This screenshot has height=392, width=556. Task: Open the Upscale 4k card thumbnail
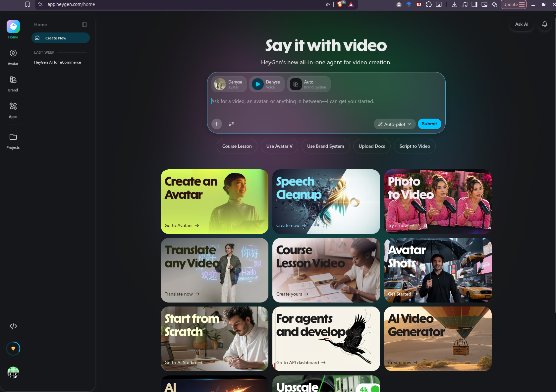point(326,384)
